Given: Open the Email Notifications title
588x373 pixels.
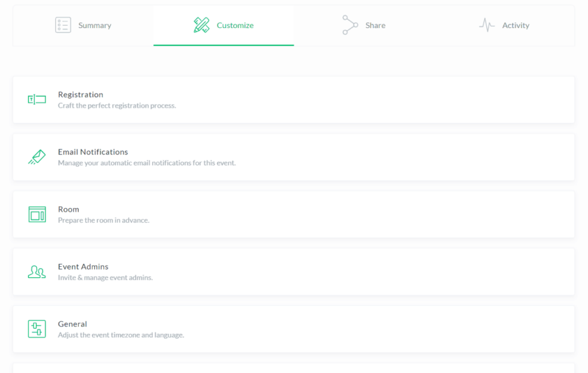Looking at the screenshot, I should [x=93, y=152].
